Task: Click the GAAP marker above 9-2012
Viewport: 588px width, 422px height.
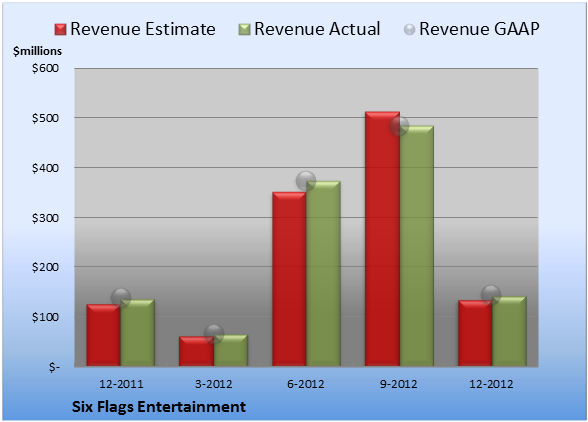Action: point(399,126)
